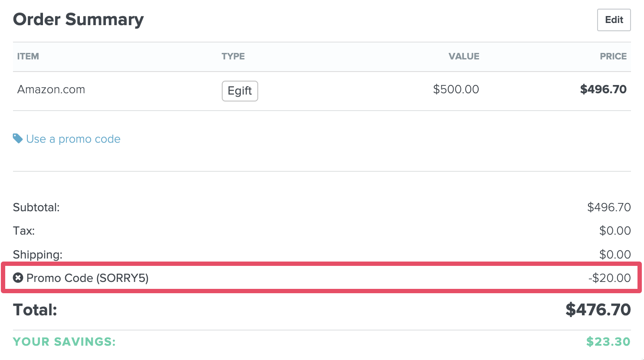Click the Subtotal label
The width and height of the screenshot is (644, 360).
pyautogui.click(x=36, y=207)
